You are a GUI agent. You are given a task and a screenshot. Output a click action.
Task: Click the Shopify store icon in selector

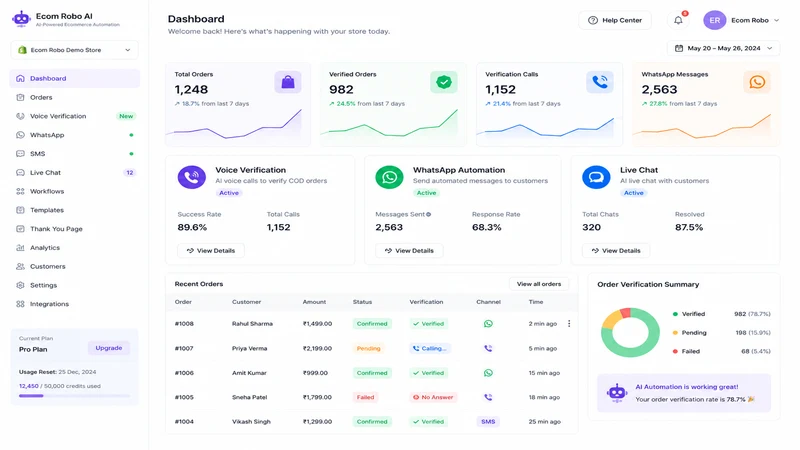click(x=22, y=50)
